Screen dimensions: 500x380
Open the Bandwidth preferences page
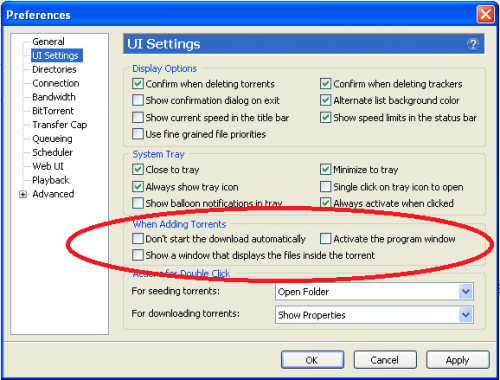(x=54, y=97)
